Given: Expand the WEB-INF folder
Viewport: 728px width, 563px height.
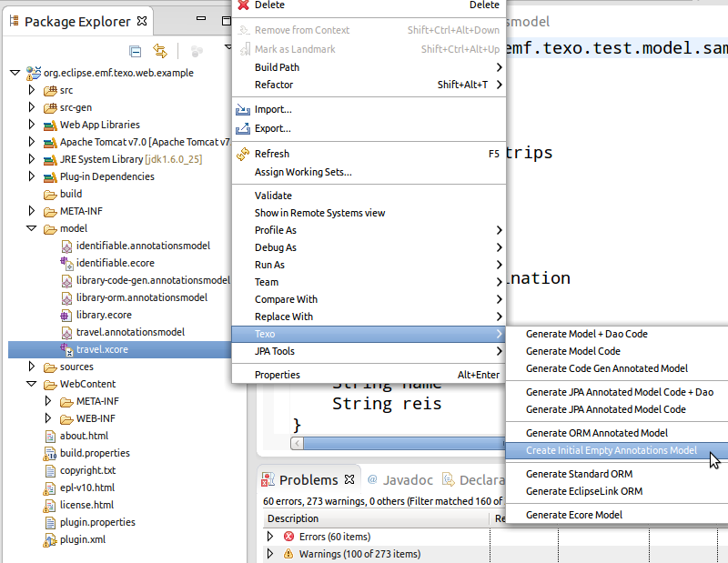Looking at the screenshot, I should [48, 417].
